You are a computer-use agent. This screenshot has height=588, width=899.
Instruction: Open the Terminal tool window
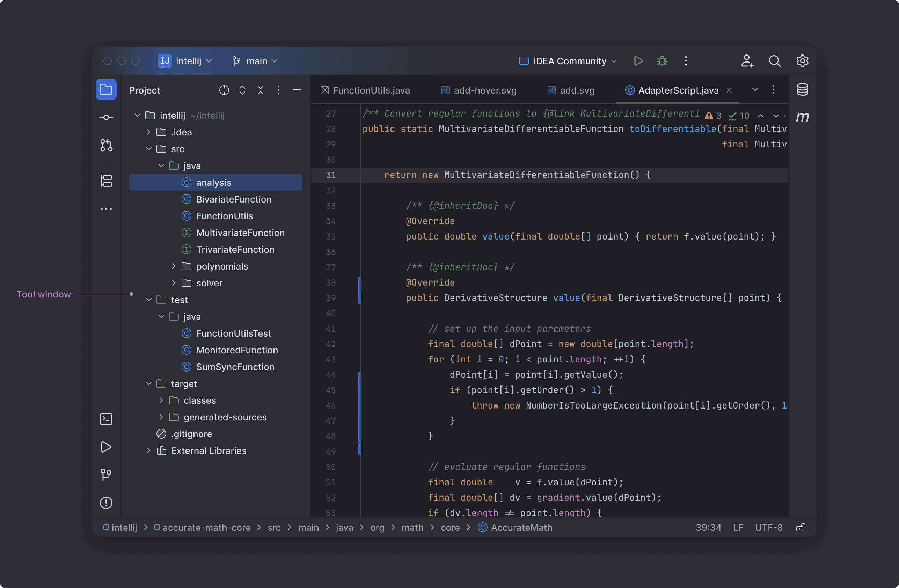(x=106, y=419)
